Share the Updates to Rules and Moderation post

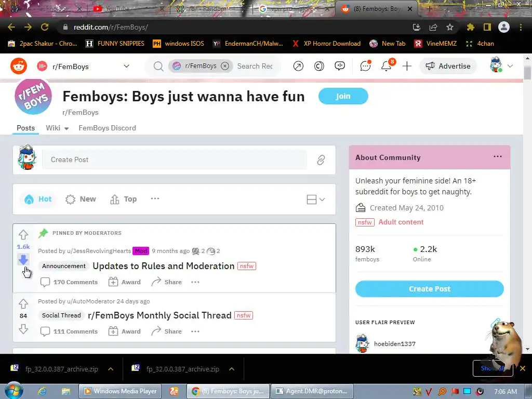click(x=166, y=282)
